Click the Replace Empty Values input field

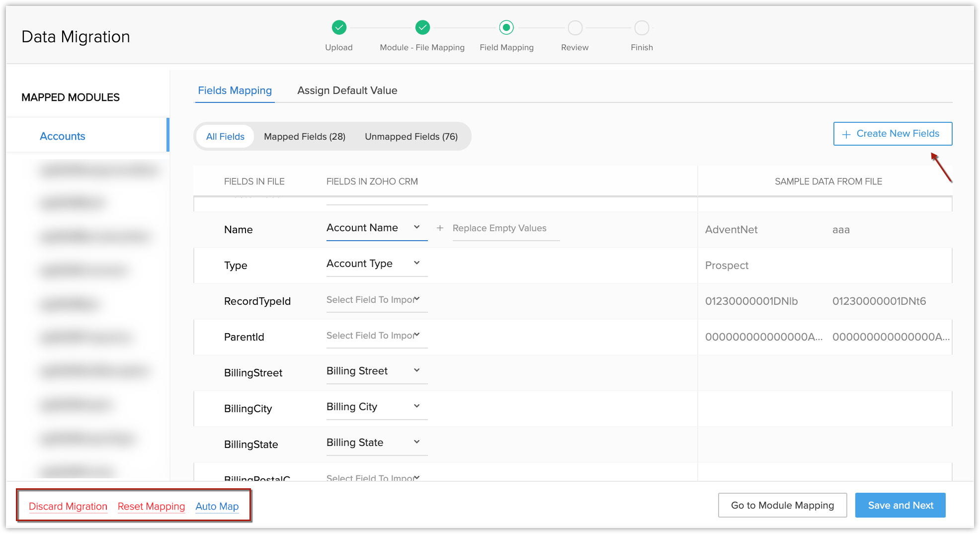pyautogui.click(x=505, y=228)
